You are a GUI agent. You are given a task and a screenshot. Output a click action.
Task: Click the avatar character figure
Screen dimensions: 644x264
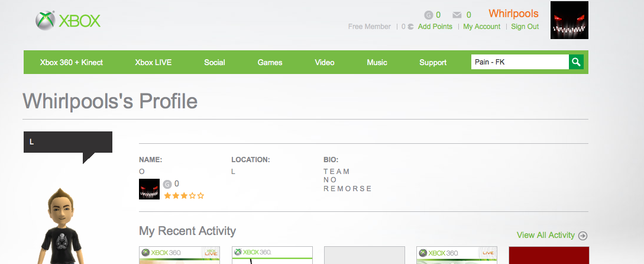pos(62,226)
